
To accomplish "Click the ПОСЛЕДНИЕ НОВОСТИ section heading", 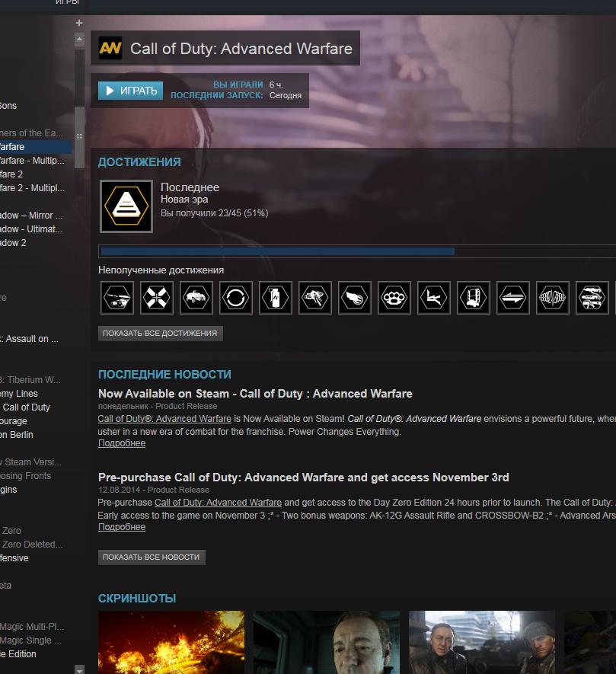I will 164,375.
